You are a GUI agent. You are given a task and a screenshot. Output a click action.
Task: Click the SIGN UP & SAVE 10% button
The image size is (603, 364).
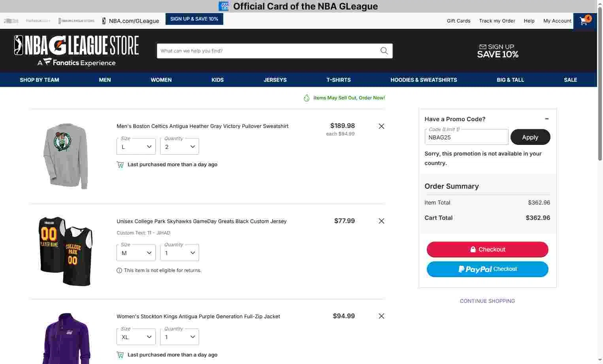coord(194,19)
